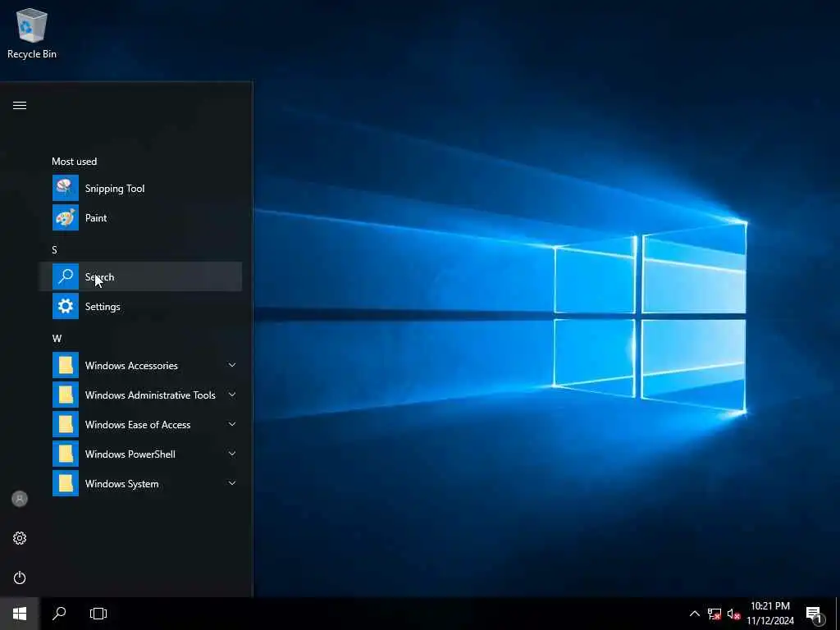The height and width of the screenshot is (630, 840).
Task: Expand the Windows PowerShell chevron
Action: click(x=232, y=453)
